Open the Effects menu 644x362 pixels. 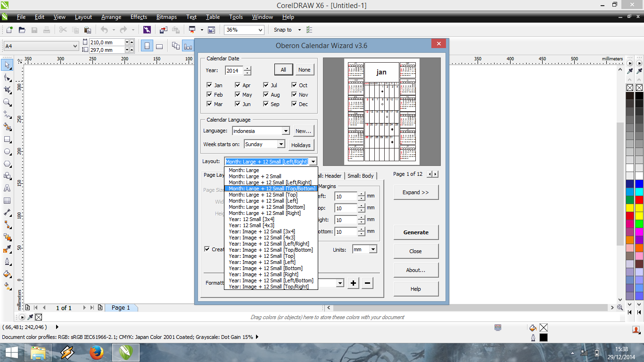click(x=139, y=17)
